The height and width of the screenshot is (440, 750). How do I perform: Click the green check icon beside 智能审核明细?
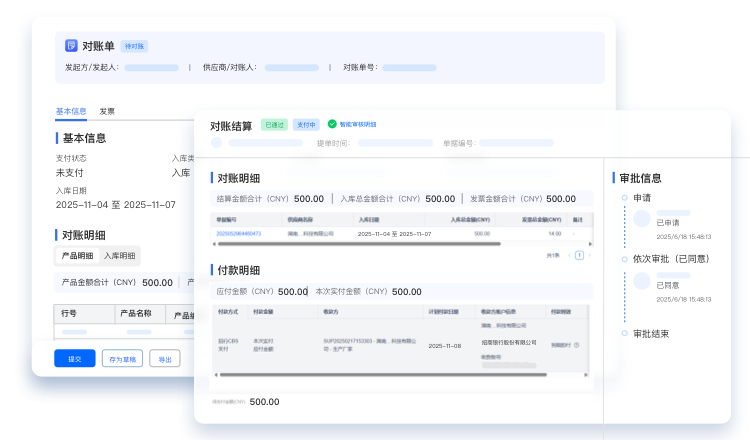coord(332,125)
